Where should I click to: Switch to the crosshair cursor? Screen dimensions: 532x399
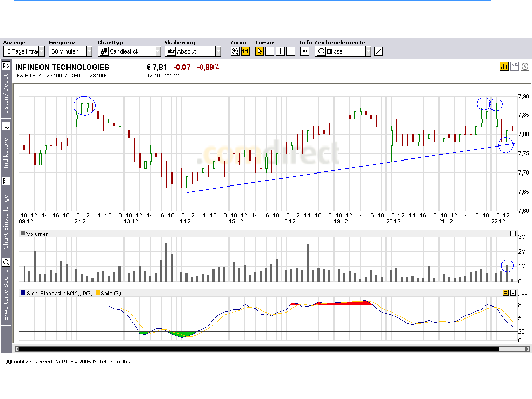(270, 51)
